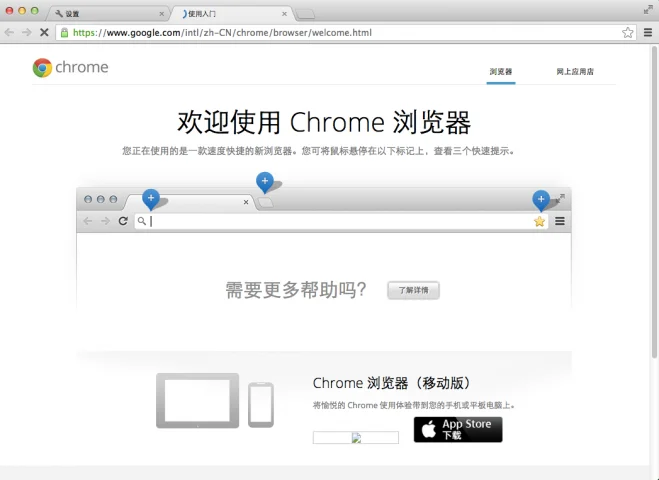Click the App Store 下载 badge
Viewport: 659px width, 480px height.
tap(458, 429)
